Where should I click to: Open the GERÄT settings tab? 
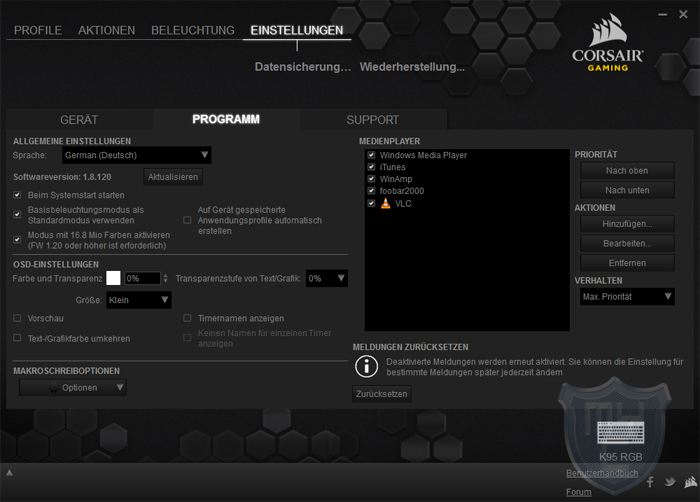point(78,120)
